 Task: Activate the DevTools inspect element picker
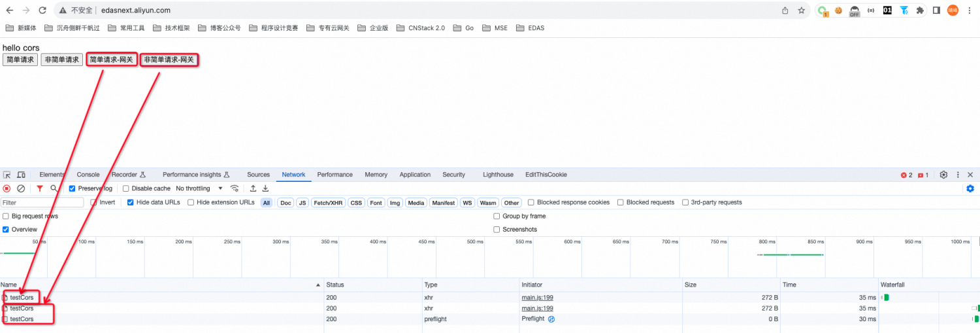[7, 175]
